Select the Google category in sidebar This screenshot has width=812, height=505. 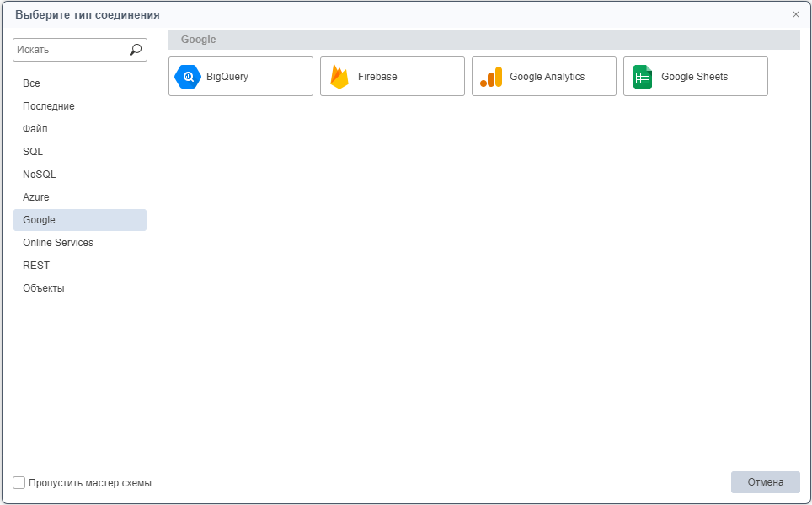tap(40, 220)
